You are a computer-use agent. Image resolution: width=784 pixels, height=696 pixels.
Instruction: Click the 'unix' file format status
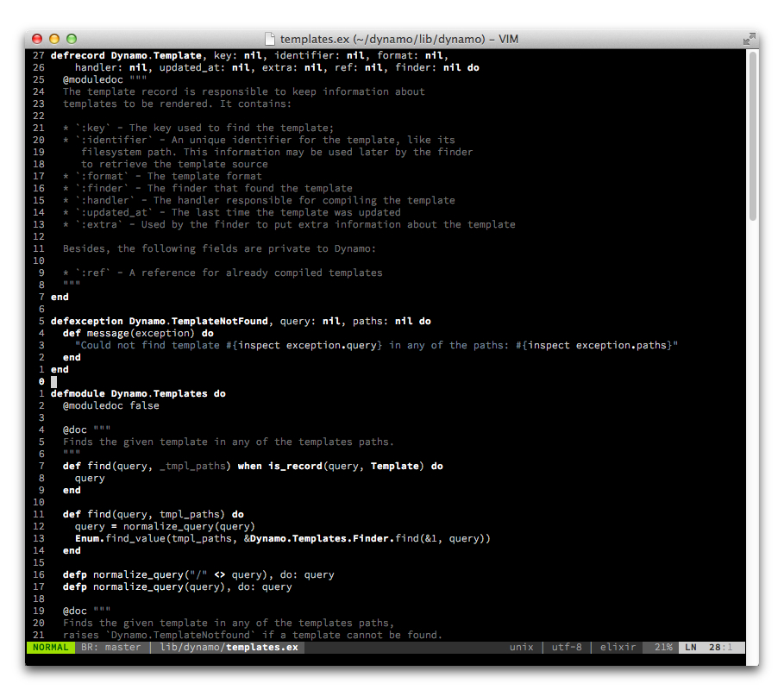pos(522,647)
